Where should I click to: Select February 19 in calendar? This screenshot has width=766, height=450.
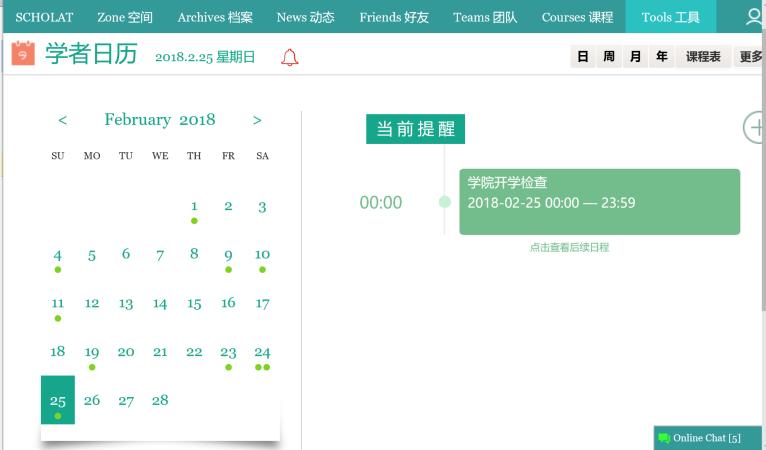pos(92,352)
